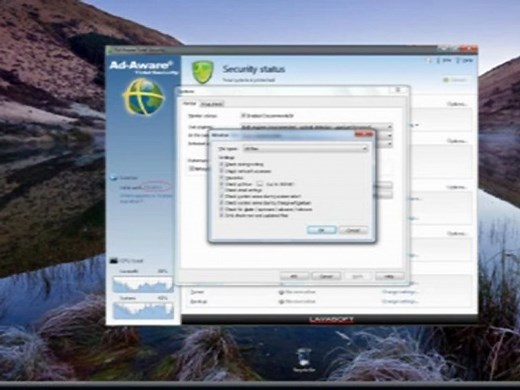Click the circled licence link in sidebar

tap(157, 187)
